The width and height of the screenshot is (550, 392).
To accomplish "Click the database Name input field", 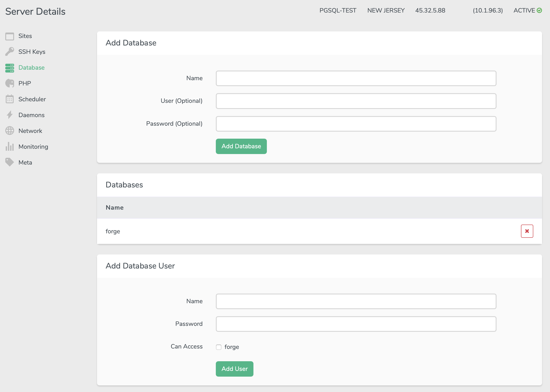I will click(356, 78).
